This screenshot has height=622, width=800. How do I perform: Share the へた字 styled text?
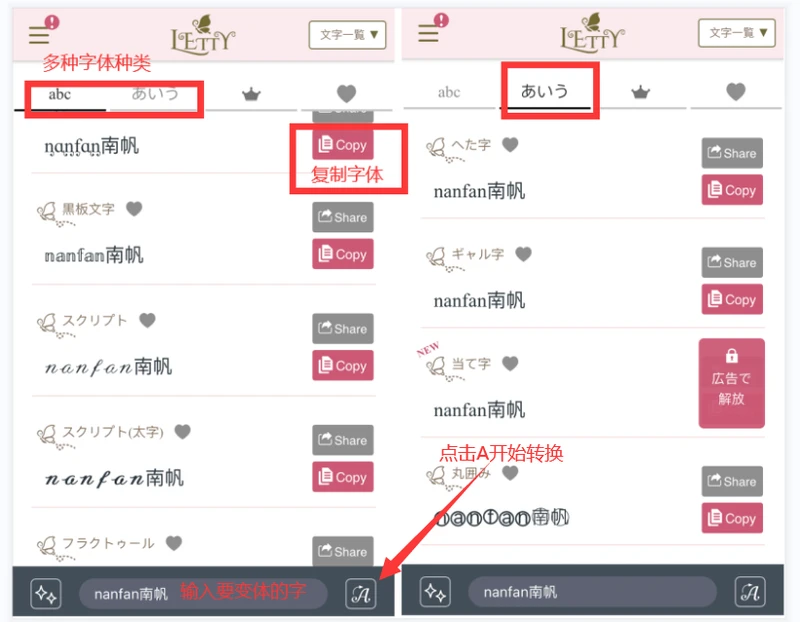pos(732,153)
